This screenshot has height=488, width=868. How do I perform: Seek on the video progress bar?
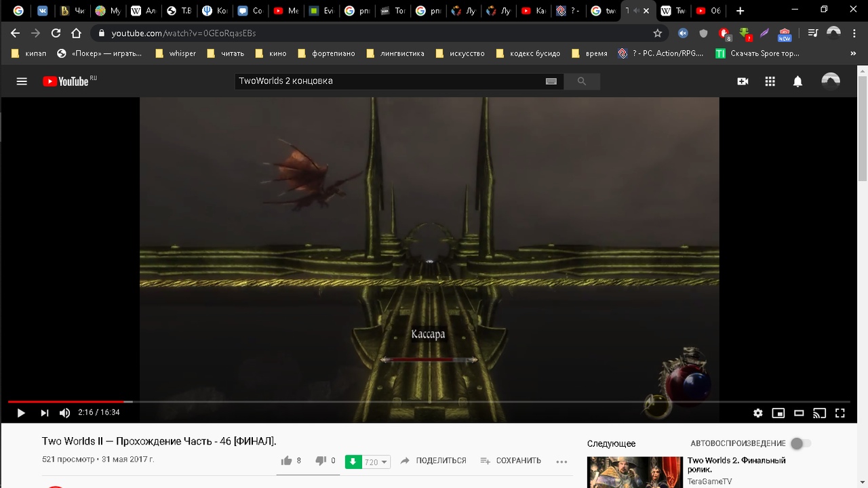click(x=429, y=402)
